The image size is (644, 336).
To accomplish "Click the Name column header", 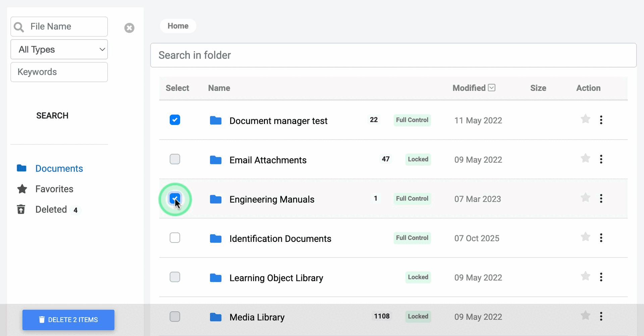I will click(x=219, y=88).
